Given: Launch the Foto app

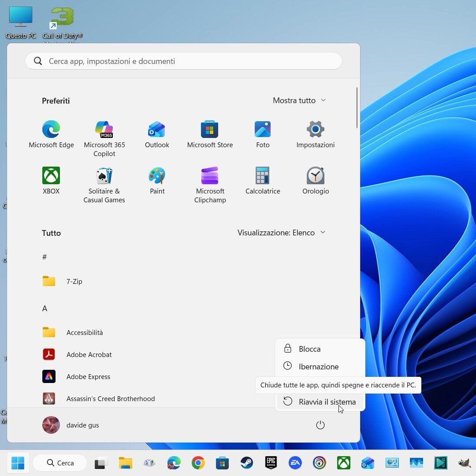Looking at the screenshot, I should tap(263, 134).
